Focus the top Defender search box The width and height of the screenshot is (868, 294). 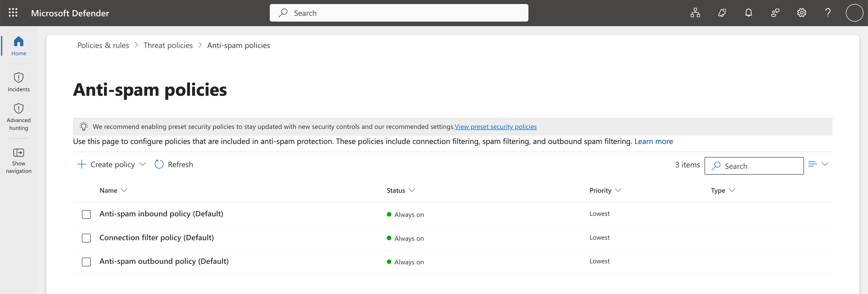point(399,13)
